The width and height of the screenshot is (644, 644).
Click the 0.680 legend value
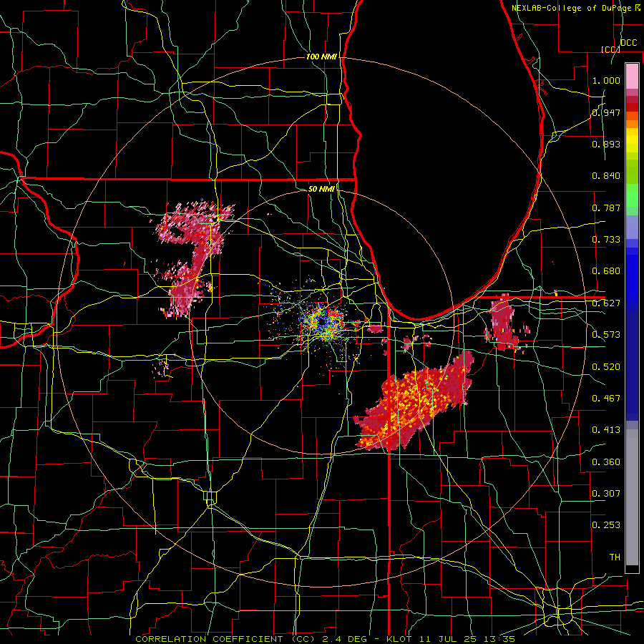(606, 271)
